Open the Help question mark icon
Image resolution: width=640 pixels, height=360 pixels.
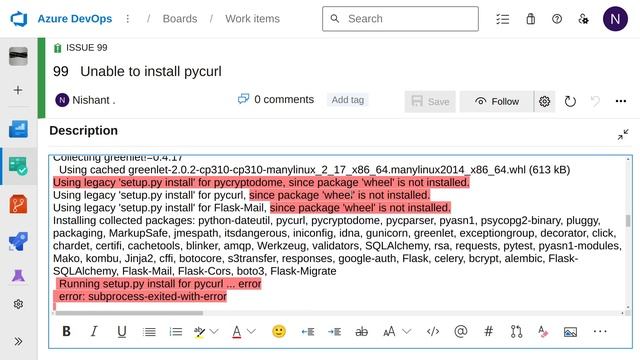point(557,19)
